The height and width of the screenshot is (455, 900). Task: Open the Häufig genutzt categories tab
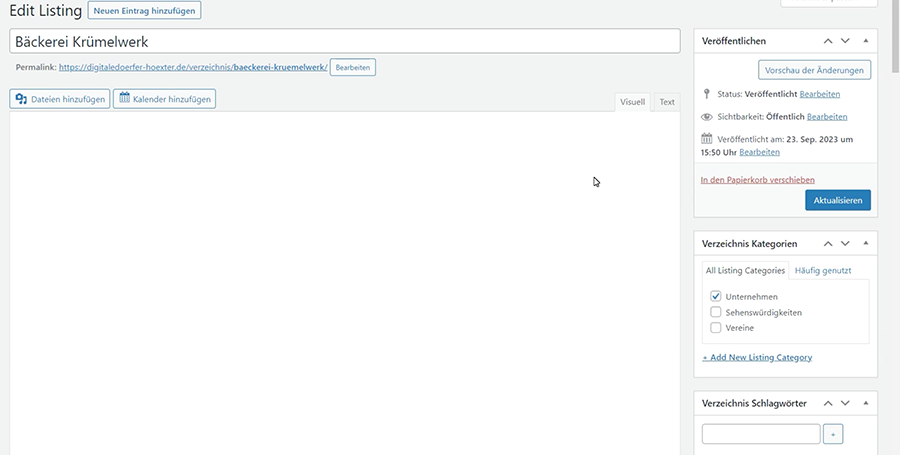coord(821,270)
